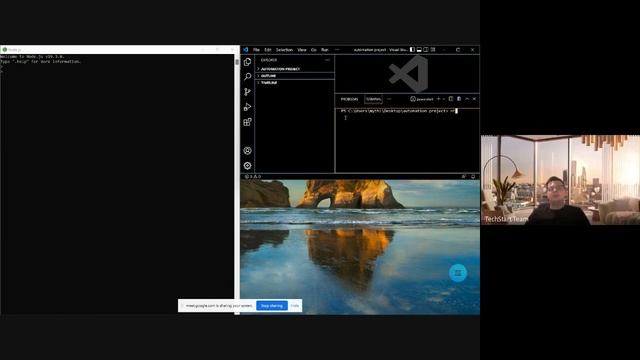Select the TechStart Team video tile
This screenshot has width=640, height=360.
560,180
